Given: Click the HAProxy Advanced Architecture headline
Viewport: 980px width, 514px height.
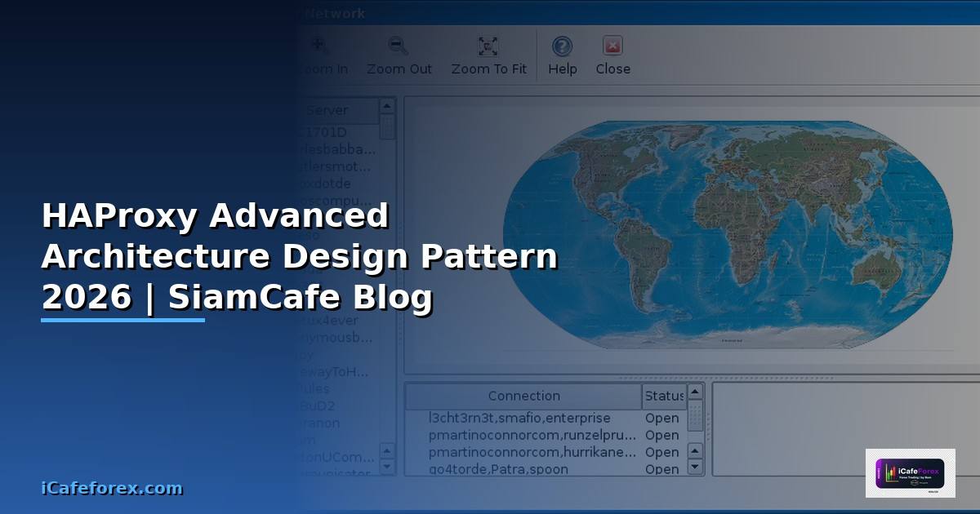Looking at the screenshot, I should click(x=299, y=257).
